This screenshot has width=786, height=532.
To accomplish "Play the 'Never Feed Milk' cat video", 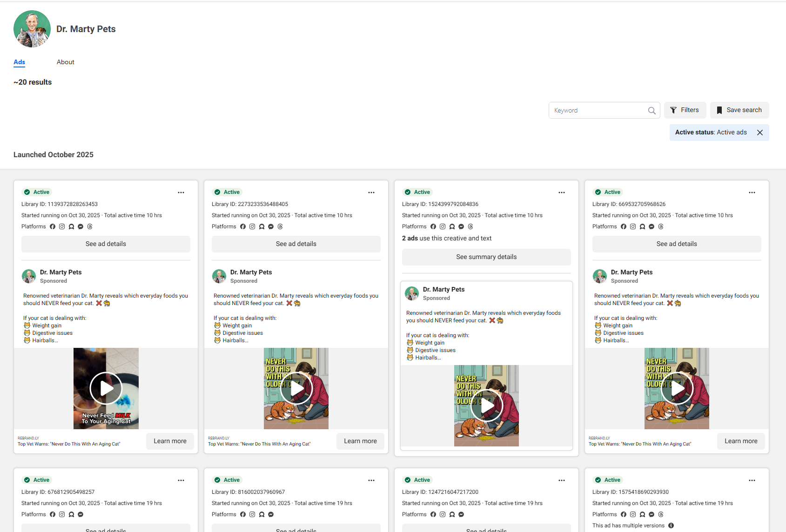I will click(106, 388).
